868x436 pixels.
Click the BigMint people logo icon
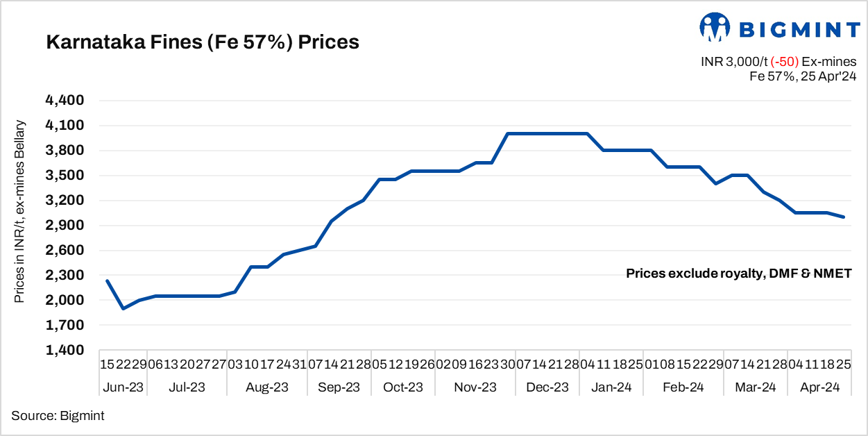715,28
